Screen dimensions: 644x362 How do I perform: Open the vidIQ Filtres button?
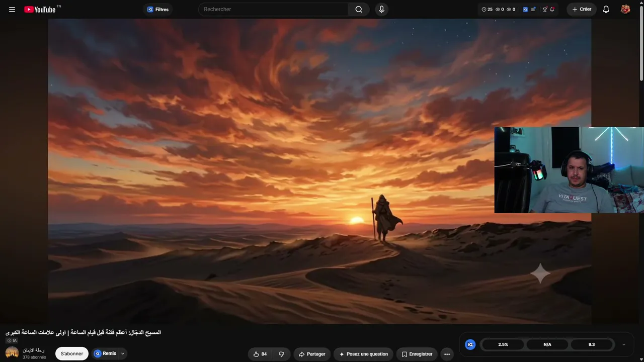157,10
